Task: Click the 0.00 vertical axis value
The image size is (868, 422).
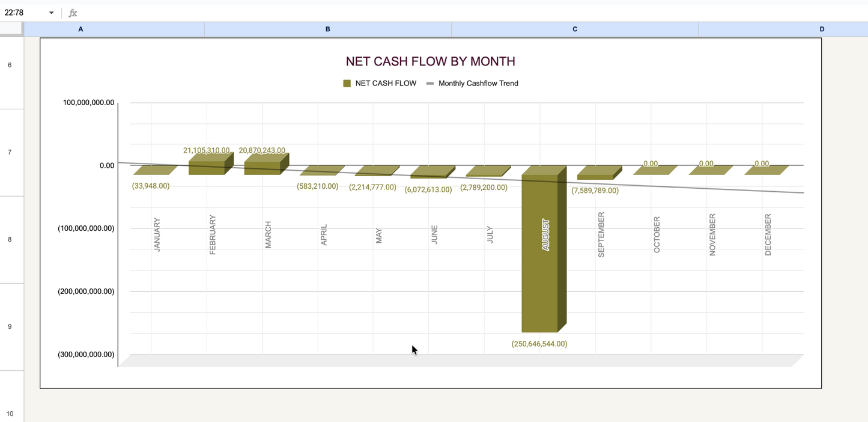Action: tap(107, 165)
